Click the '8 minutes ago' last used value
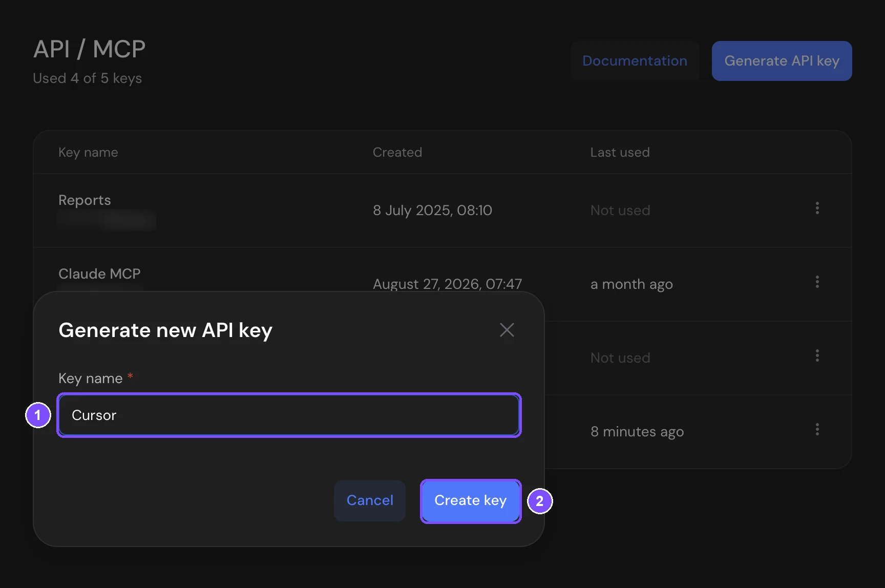This screenshot has width=885, height=588. click(637, 431)
